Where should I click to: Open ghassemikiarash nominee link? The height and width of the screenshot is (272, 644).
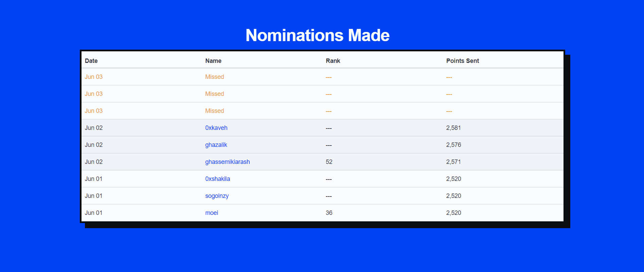click(227, 162)
